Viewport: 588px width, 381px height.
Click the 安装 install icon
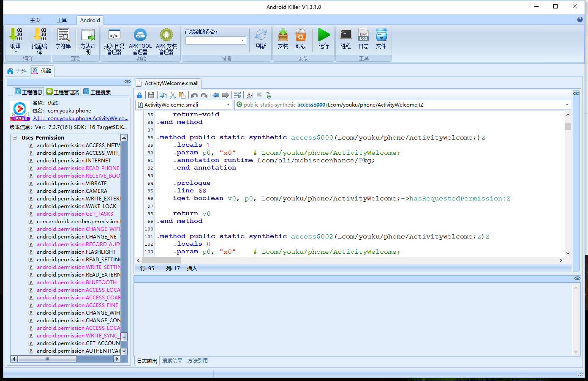coord(283,35)
